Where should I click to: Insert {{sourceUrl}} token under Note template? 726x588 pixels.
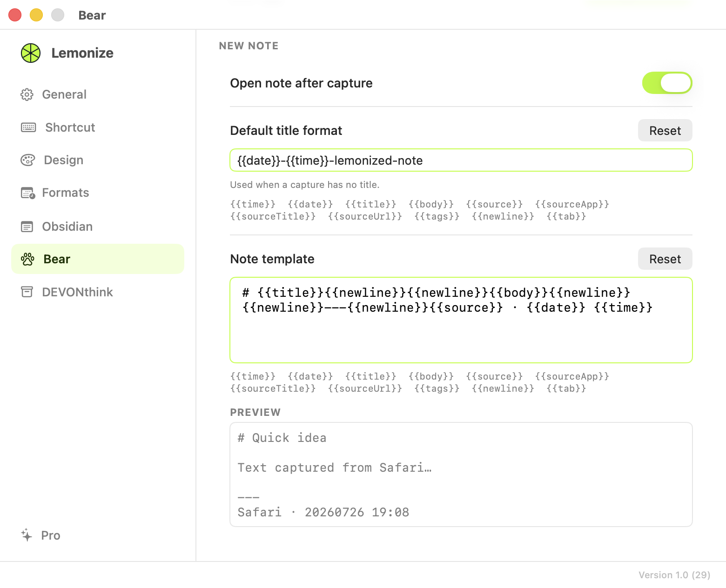(365, 388)
